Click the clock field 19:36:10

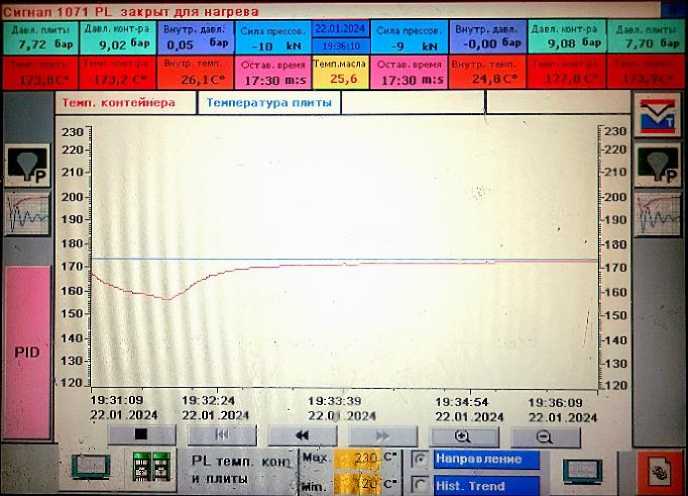pyautogui.click(x=340, y=46)
